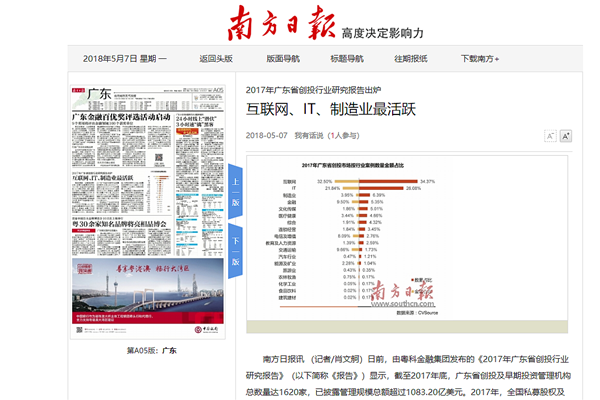
Task: Decrease article font size with A- icon
Action: pos(550,136)
